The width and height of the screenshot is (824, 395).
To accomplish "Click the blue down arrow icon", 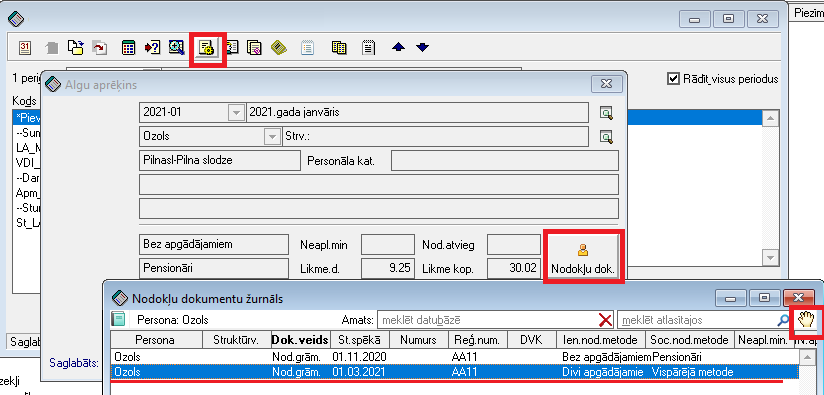I will coord(423,48).
